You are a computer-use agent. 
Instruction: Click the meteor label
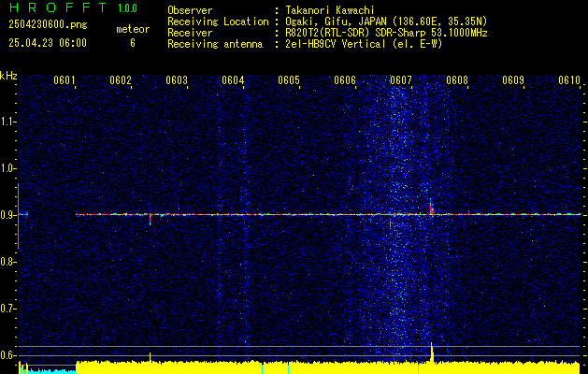click(x=133, y=29)
